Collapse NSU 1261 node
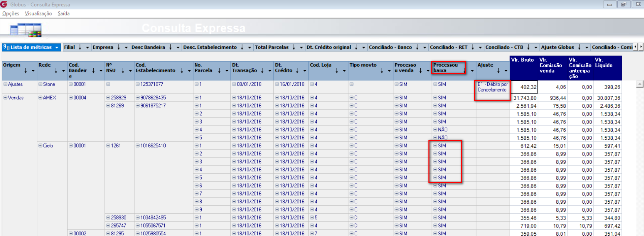Image resolution: width=644 pixels, height=236 pixels. coord(108,146)
